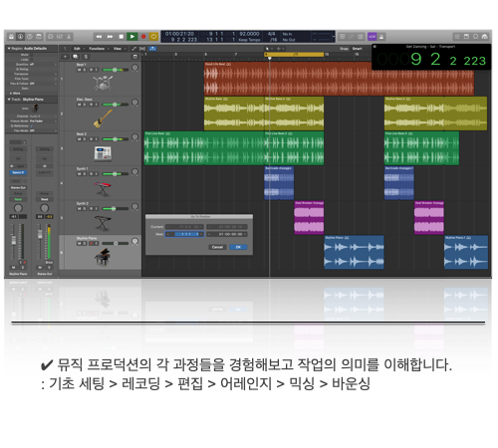Click the green Read automation button on Skyline Piano strip
Image resolution: width=498 pixels, height=448 pixels.
pyautogui.click(x=18, y=199)
